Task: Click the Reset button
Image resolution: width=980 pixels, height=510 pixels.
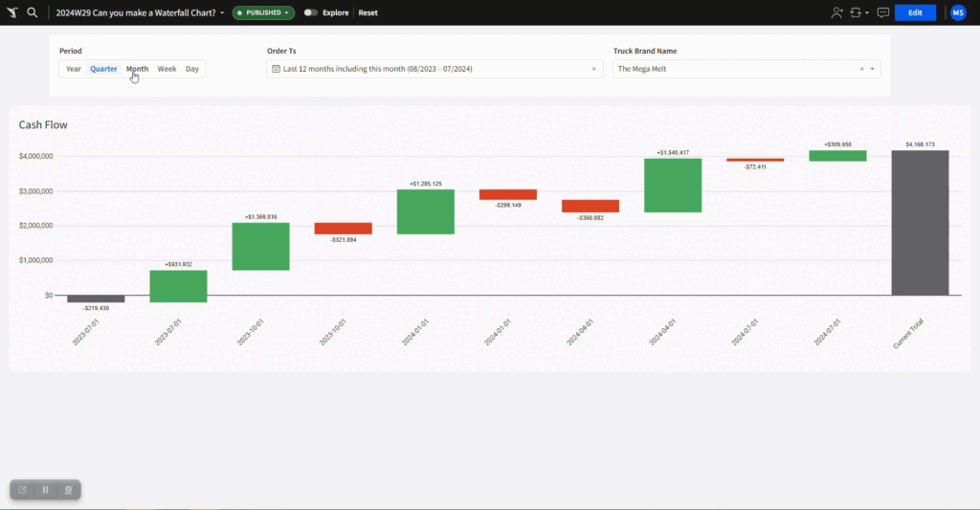Action: point(368,12)
